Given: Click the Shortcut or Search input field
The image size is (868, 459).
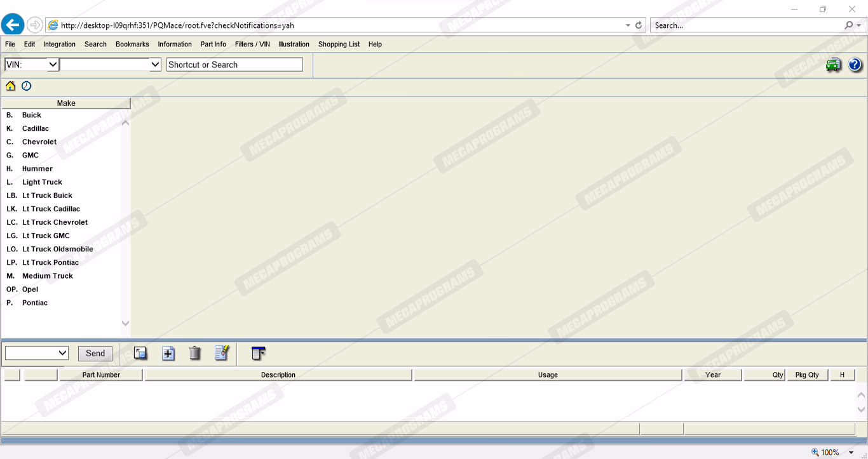Looking at the screenshot, I should 234,65.
